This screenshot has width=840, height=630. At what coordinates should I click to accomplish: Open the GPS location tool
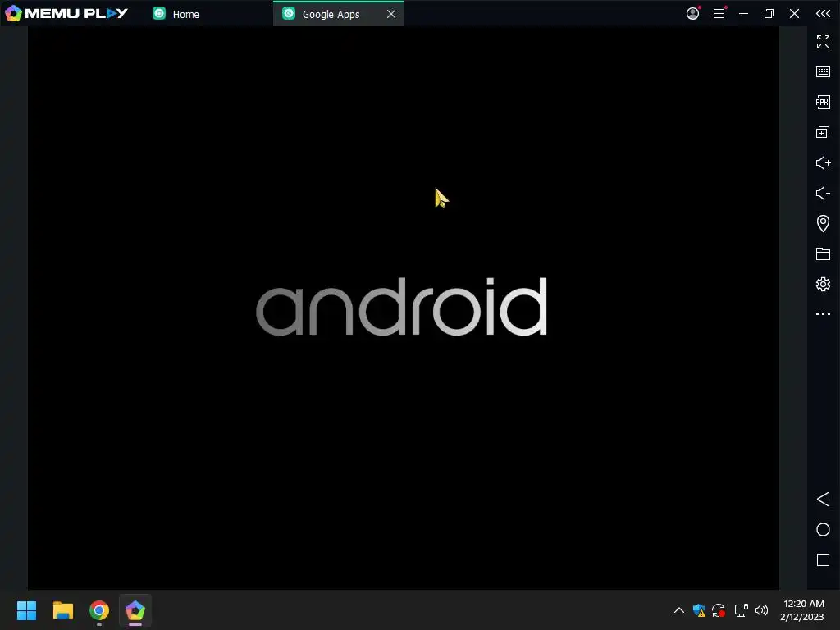click(x=823, y=223)
